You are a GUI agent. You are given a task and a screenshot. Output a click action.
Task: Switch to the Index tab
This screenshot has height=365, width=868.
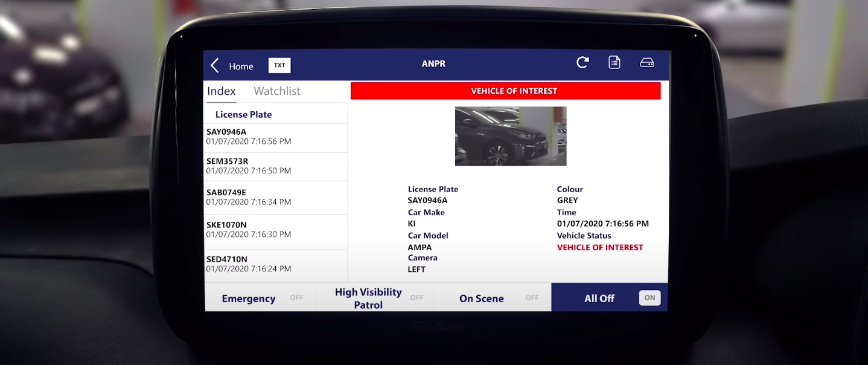point(222,91)
